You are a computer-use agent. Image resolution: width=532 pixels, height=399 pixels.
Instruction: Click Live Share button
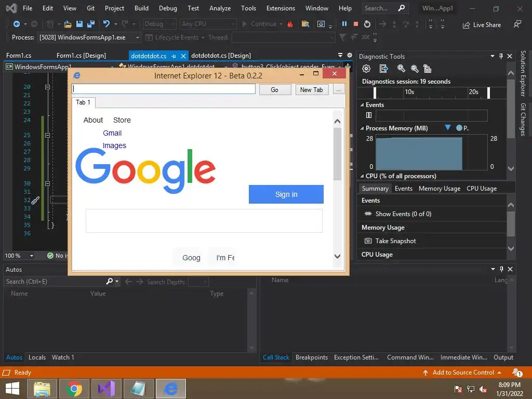click(482, 25)
